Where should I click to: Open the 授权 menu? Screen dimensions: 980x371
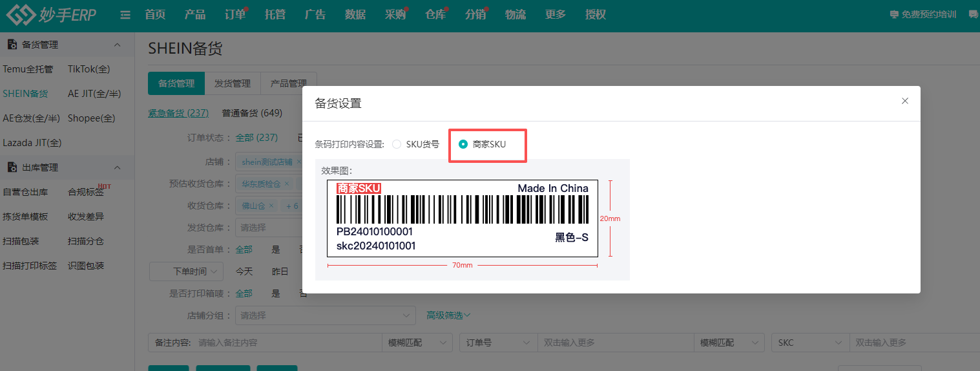pos(596,14)
